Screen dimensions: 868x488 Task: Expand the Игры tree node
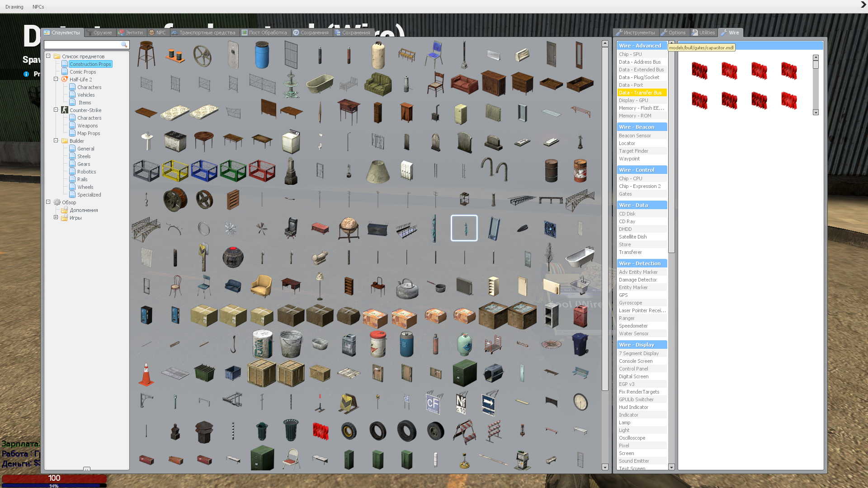56,217
